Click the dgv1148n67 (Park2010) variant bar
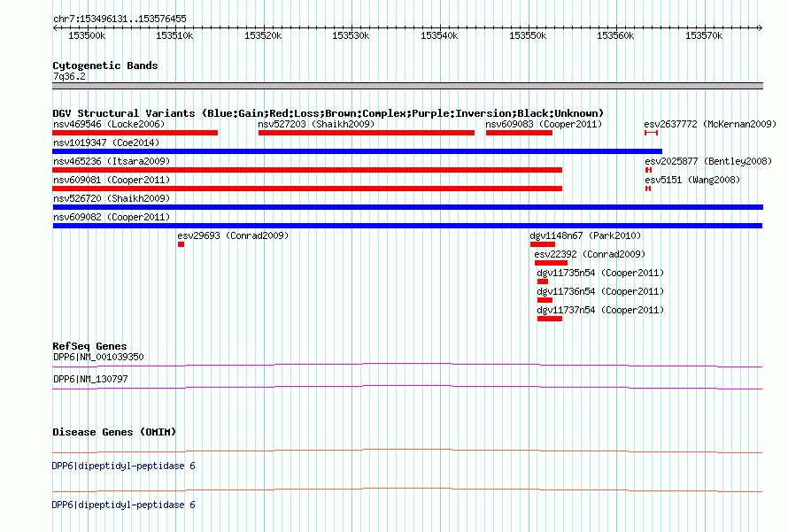This screenshot has width=788, height=532. (543, 244)
